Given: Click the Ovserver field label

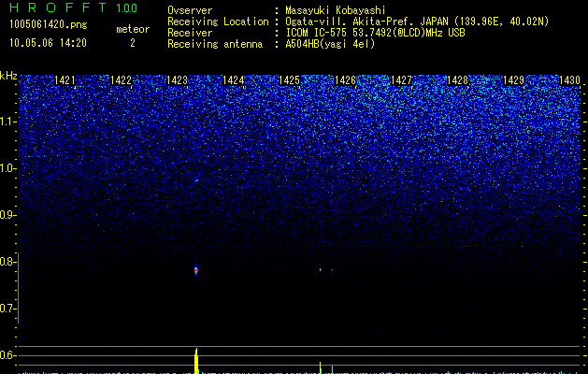Looking at the screenshot, I should coord(190,10).
